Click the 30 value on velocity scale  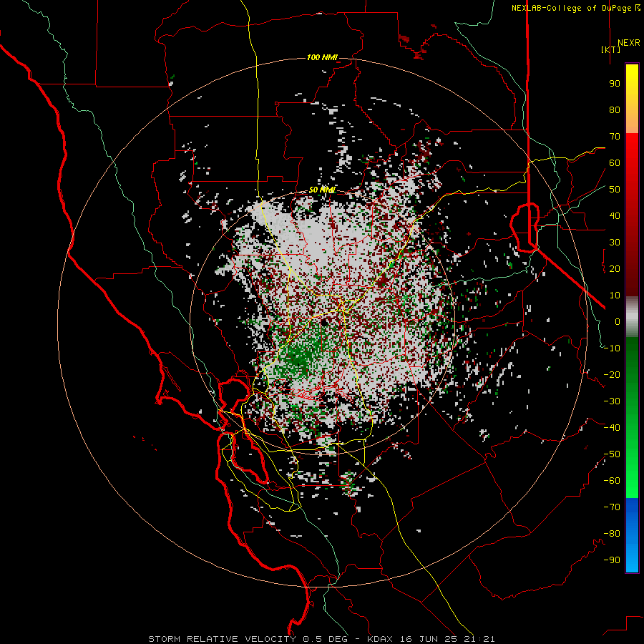tap(615, 243)
